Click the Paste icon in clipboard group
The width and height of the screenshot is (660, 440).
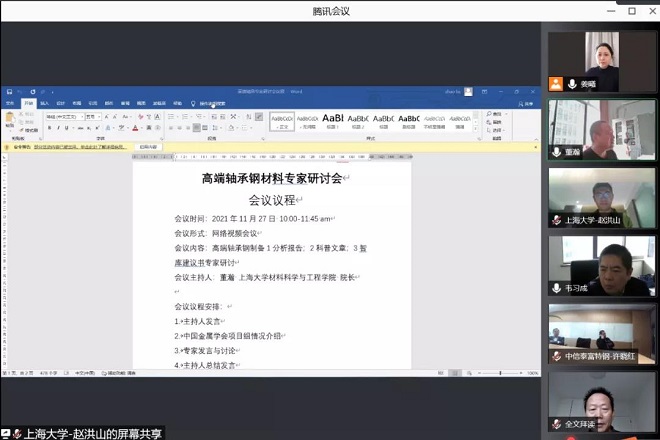click(10, 120)
